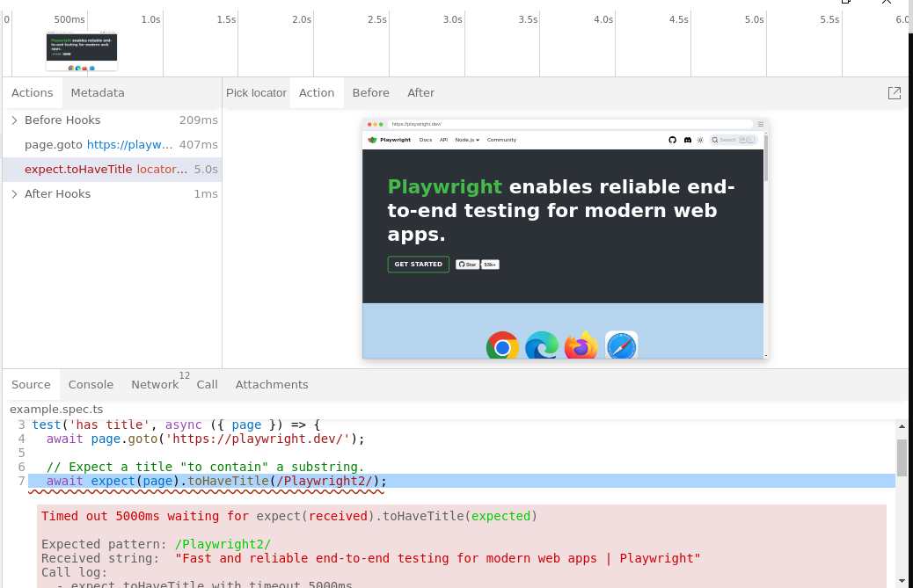Click the source panel scrollbar thumb

pyautogui.click(x=902, y=458)
